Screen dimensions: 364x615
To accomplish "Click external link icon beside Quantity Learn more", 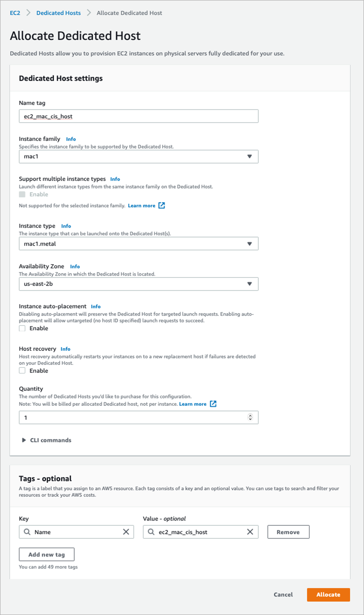I will tap(213, 404).
